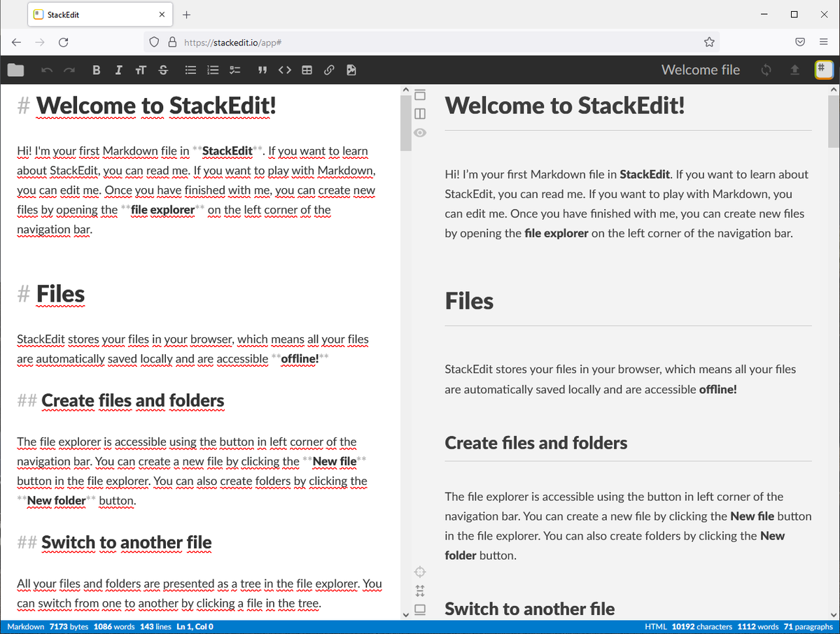Insert a hyperlink

pyautogui.click(x=329, y=69)
